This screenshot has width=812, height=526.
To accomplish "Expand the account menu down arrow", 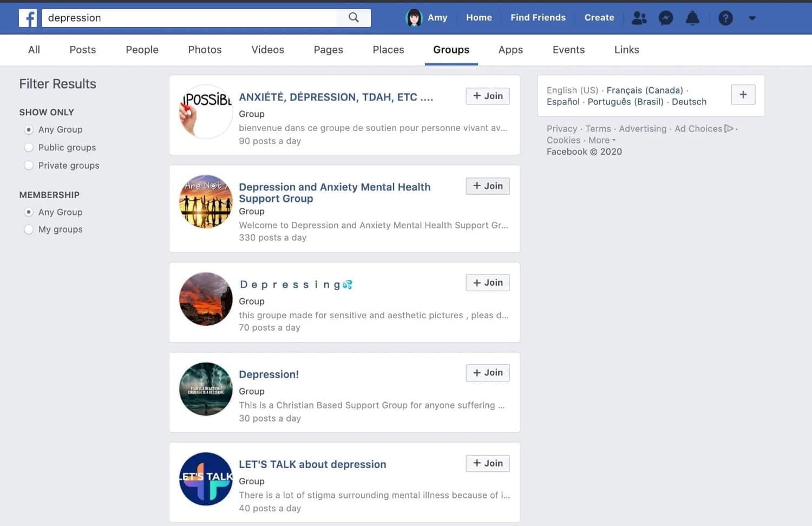I will point(752,18).
